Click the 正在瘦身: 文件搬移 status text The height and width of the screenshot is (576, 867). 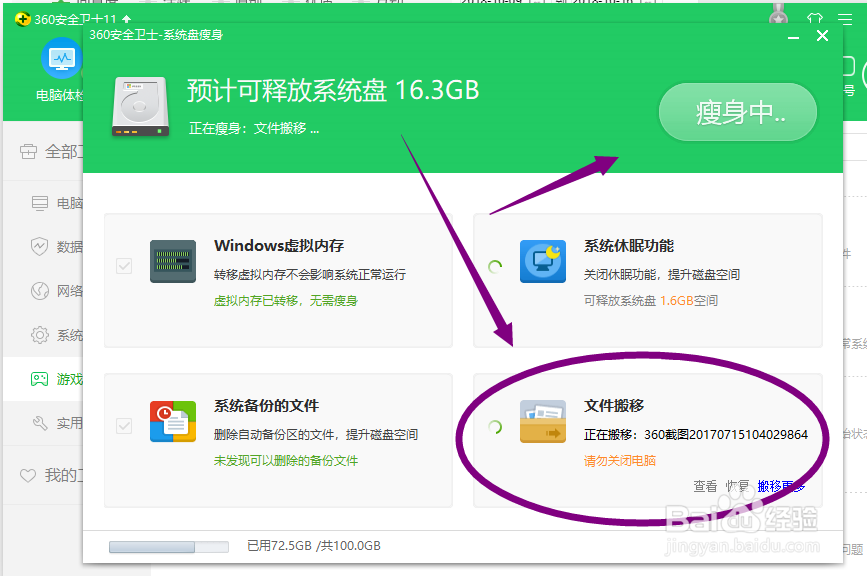tap(254, 129)
